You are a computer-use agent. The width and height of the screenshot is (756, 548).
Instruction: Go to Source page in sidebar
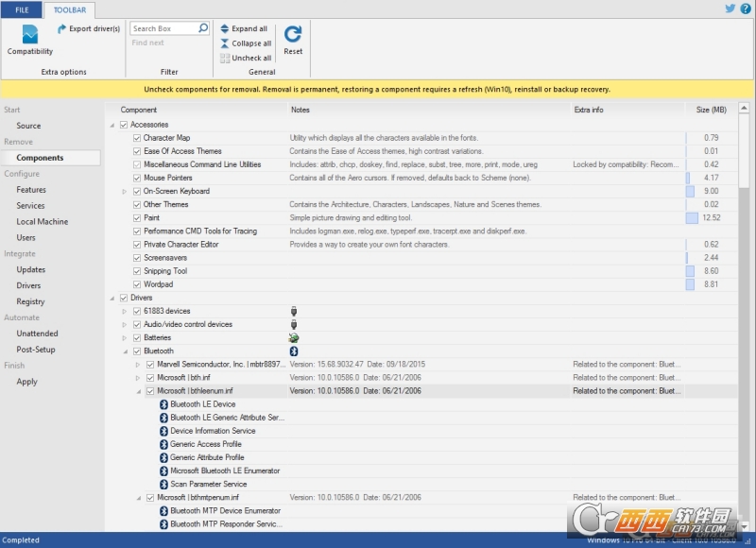pyautogui.click(x=28, y=126)
